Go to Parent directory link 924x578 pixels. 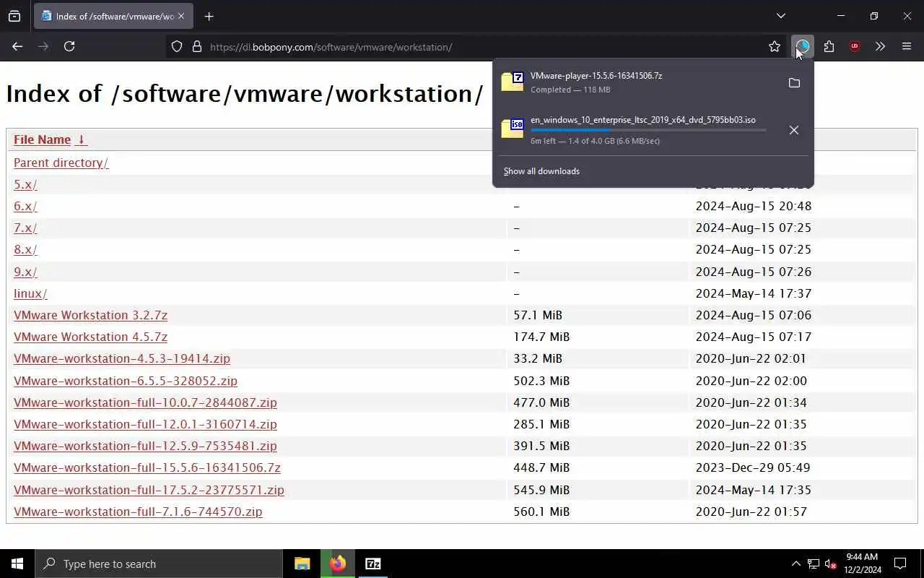(61, 163)
